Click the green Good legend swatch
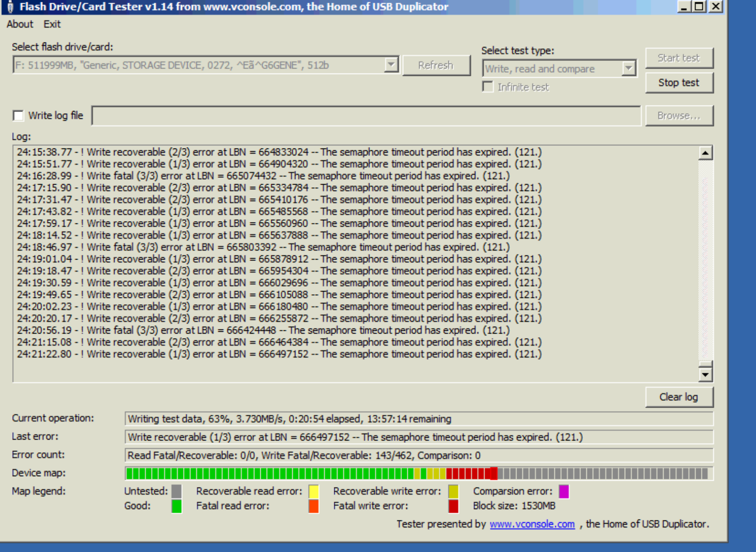 pyautogui.click(x=177, y=506)
